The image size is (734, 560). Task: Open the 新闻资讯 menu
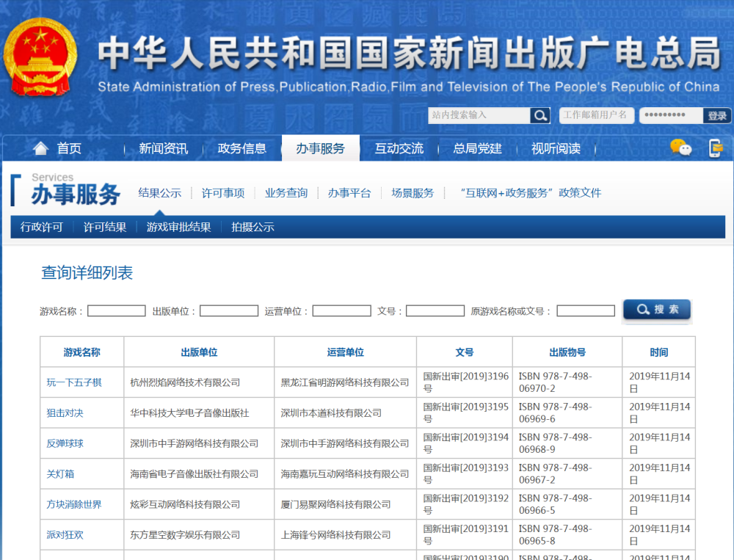(164, 148)
